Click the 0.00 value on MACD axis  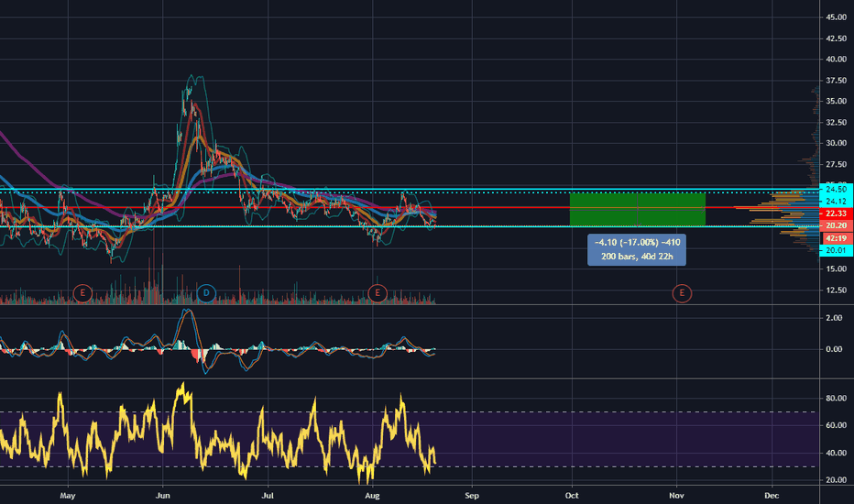click(x=834, y=349)
